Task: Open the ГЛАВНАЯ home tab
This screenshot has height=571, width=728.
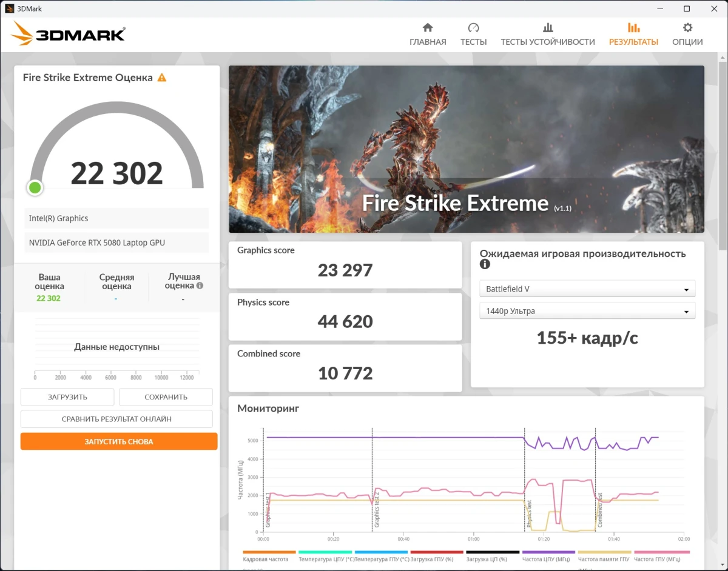Action: (x=428, y=35)
